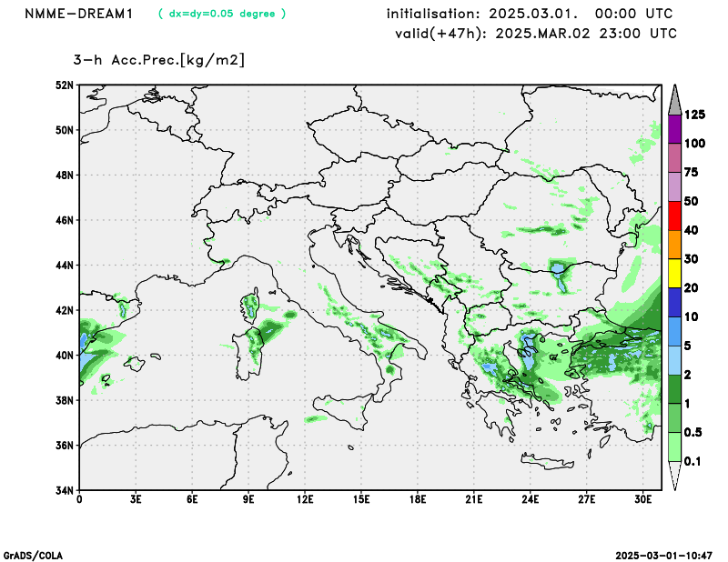
Task: Click the orange 30-40 colorbar swatch
Action: pos(674,245)
